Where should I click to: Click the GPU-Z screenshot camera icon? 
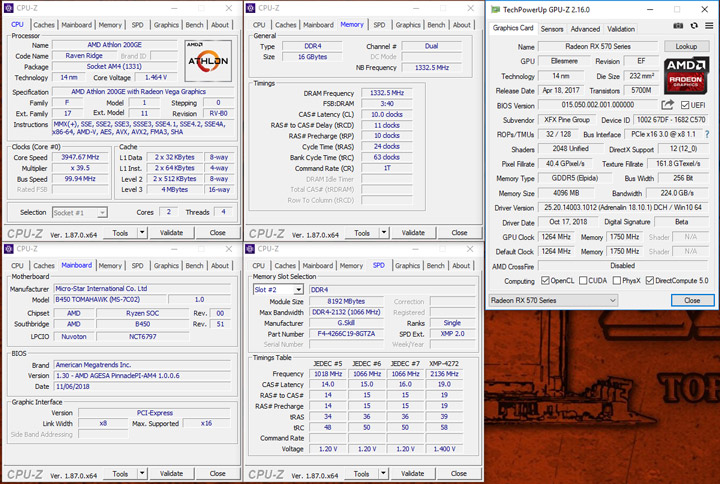point(678,26)
